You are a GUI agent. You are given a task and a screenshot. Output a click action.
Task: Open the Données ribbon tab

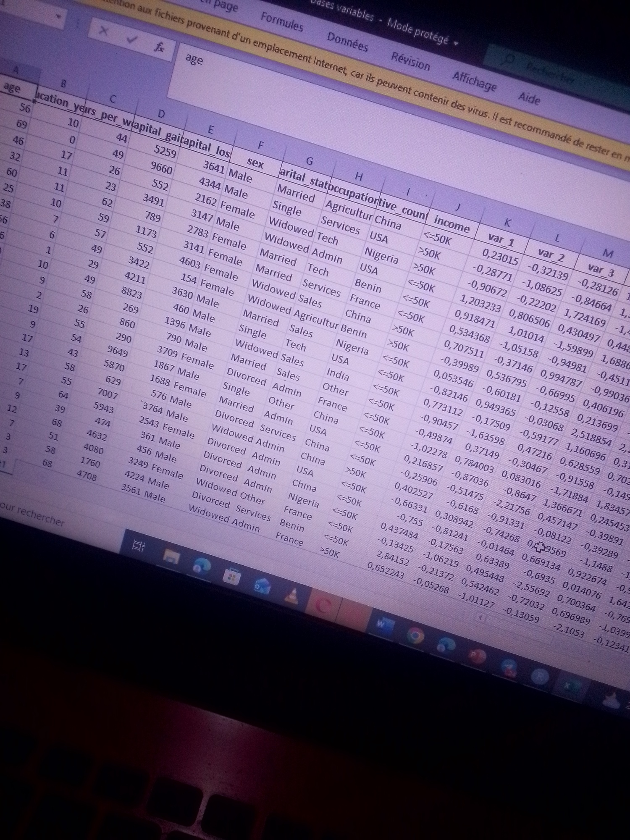pos(347,42)
